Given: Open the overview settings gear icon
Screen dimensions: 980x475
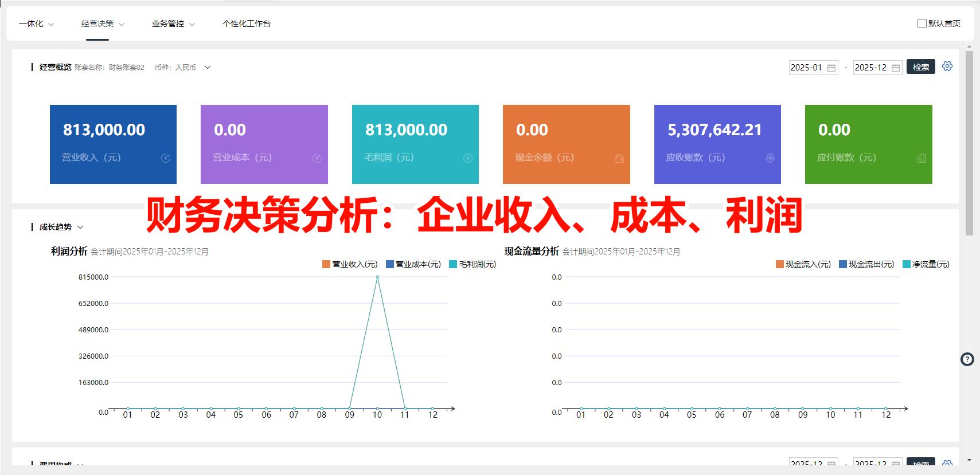Looking at the screenshot, I should (947, 66).
